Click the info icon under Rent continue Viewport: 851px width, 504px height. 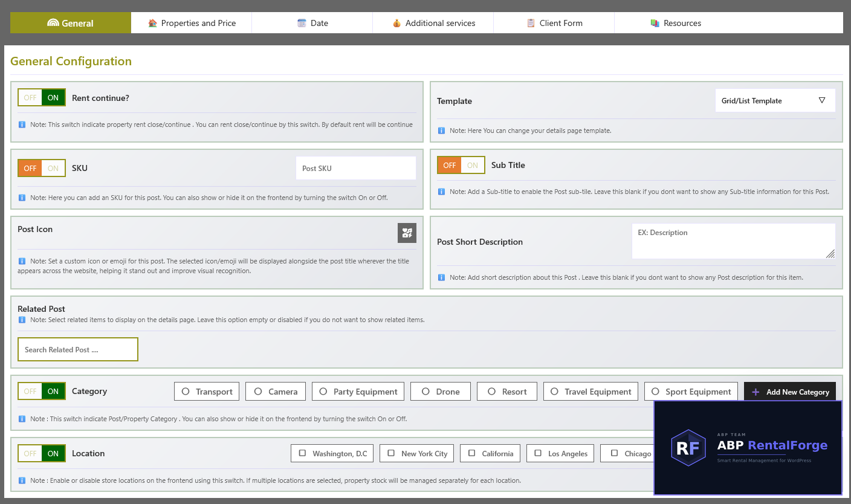click(x=22, y=124)
